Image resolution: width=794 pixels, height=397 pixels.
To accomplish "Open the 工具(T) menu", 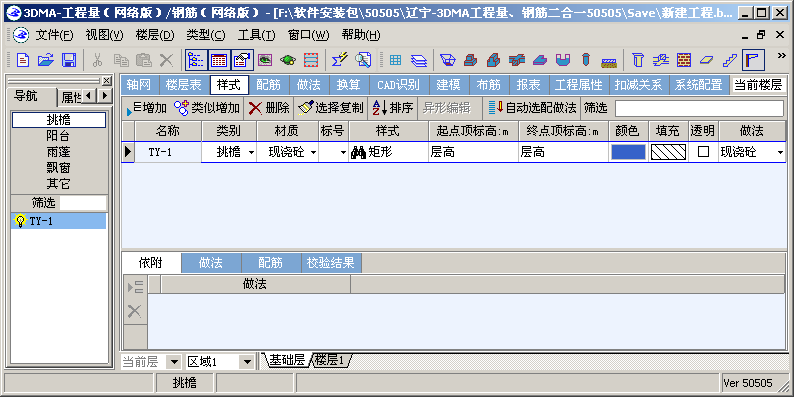I will coord(257,35).
